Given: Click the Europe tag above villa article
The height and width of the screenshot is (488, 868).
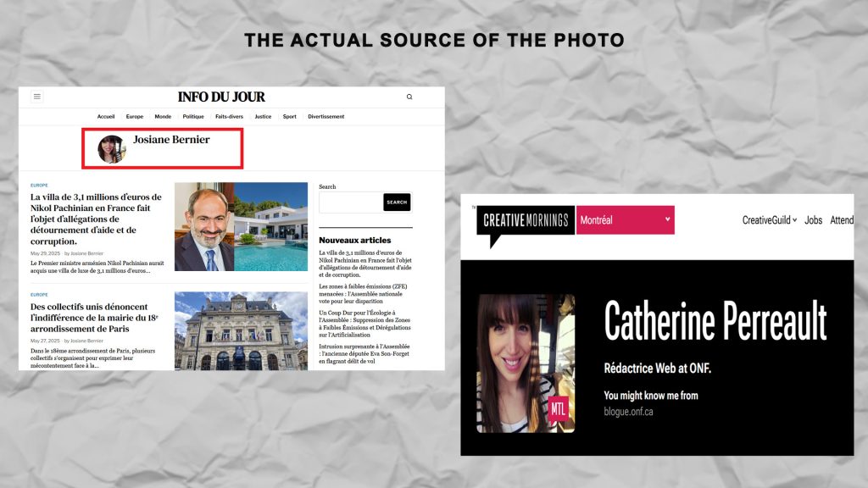Looking at the screenshot, I should pos(39,186).
